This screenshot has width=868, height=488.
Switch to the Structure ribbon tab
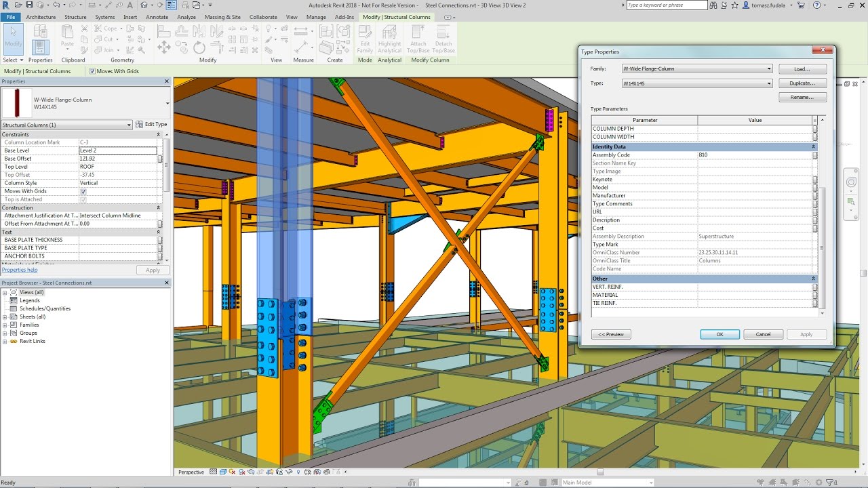75,17
